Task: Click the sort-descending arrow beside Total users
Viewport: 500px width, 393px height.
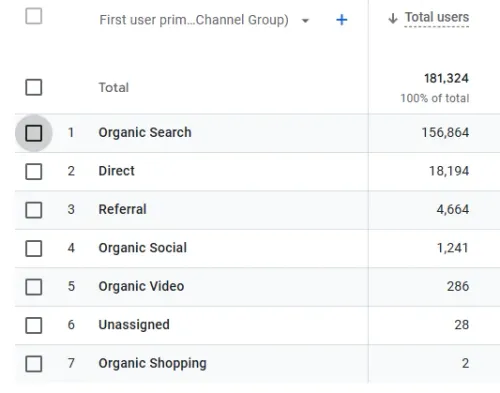Action: [x=393, y=18]
